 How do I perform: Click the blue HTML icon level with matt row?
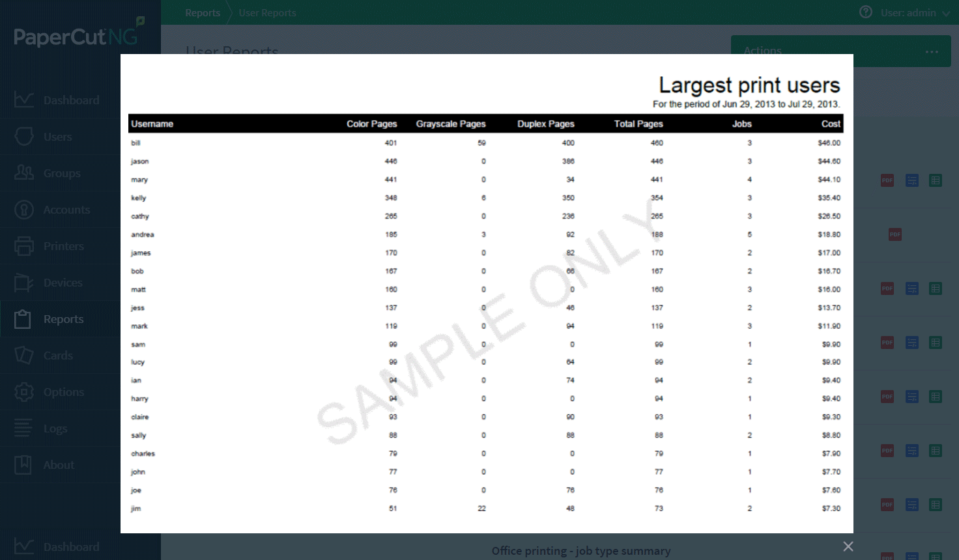(912, 288)
